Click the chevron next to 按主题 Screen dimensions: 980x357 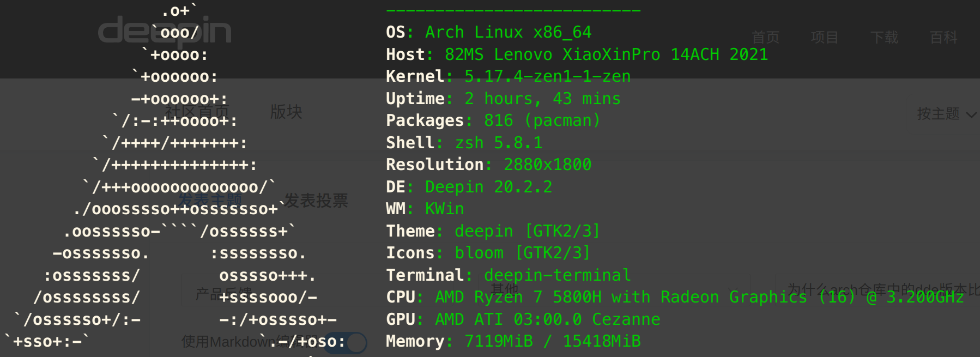(971, 114)
